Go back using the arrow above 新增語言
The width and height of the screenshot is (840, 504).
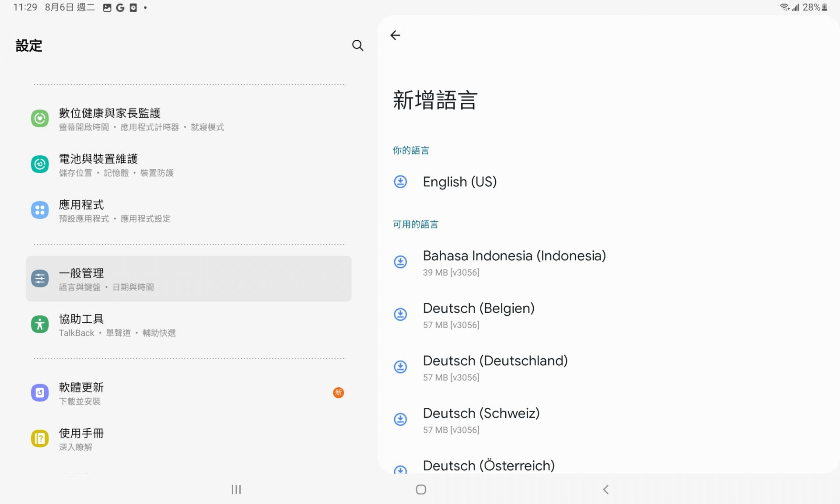click(395, 35)
